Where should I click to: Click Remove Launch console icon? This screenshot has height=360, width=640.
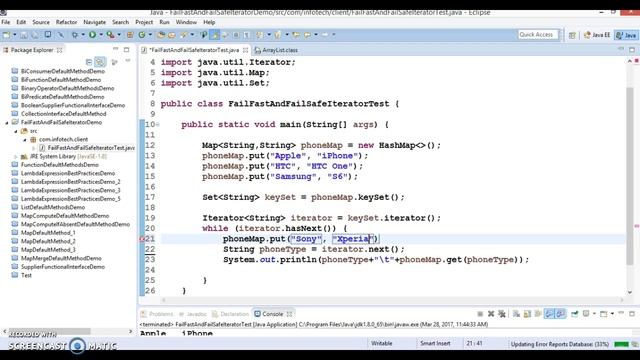point(491,314)
